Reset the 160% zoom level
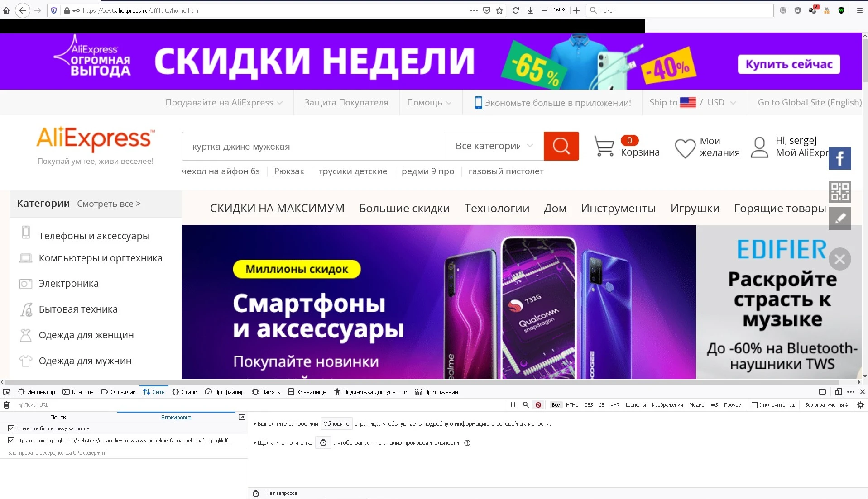Viewport: 868px width, 499px height. tap(560, 10)
